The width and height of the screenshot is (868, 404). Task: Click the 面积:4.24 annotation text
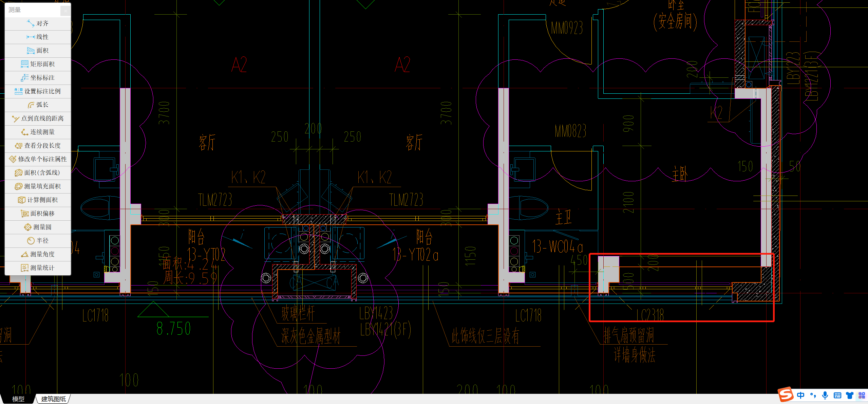click(x=190, y=263)
